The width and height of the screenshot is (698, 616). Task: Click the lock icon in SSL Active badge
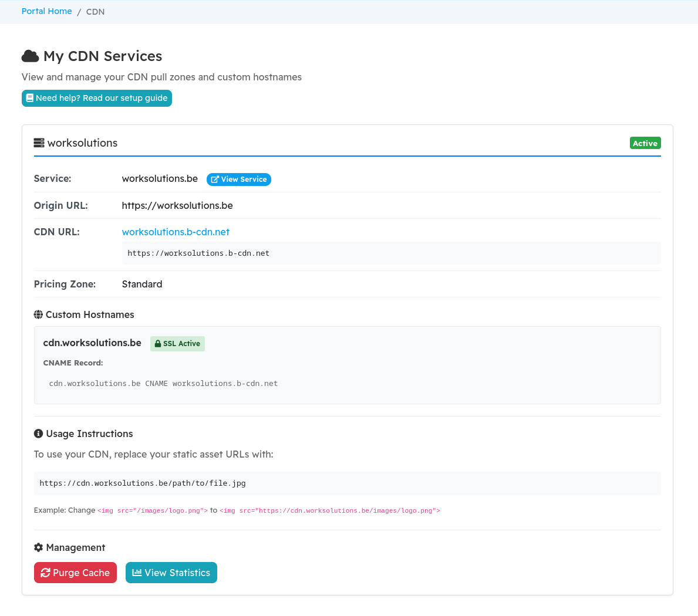click(157, 344)
